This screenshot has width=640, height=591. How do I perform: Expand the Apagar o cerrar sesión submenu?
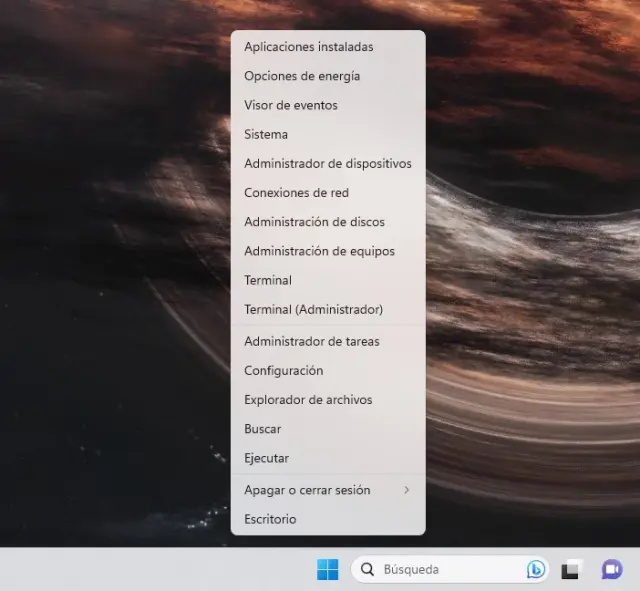tap(327, 490)
